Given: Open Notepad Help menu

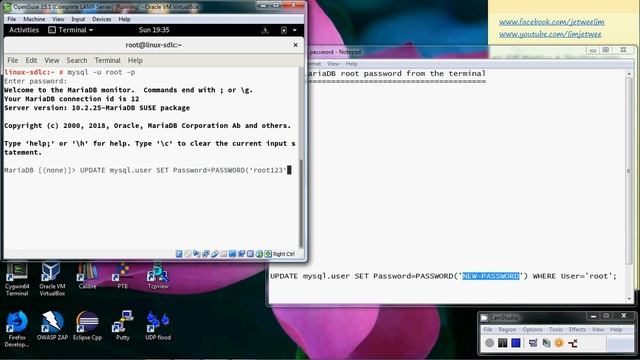Looking at the screenshot, I should tap(351, 64).
